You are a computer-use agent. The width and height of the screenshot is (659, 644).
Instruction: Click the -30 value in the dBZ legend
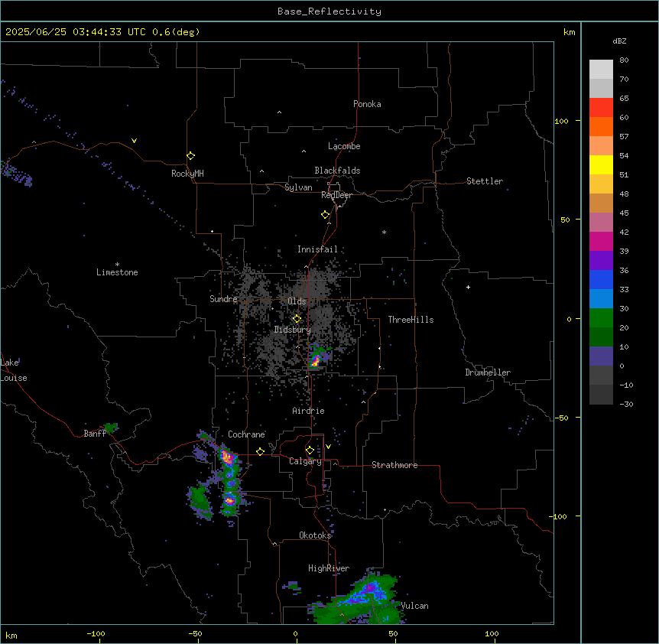click(626, 405)
